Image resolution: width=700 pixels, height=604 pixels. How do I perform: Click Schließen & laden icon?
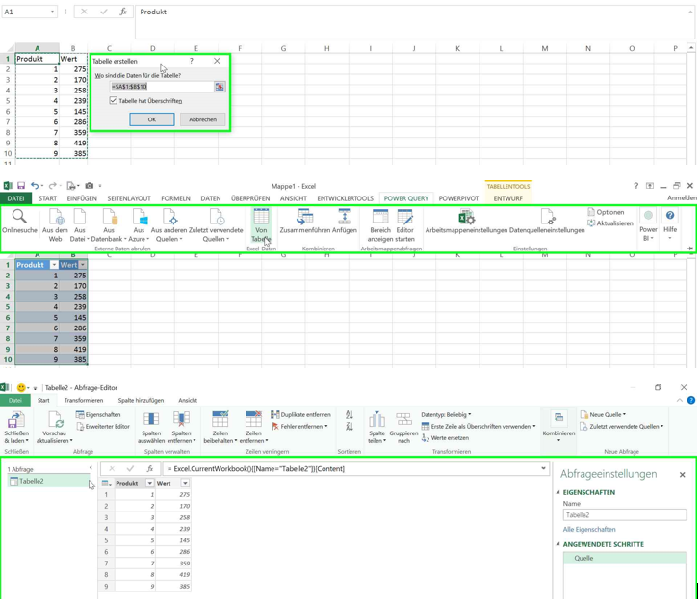pyautogui.click(x=16, y=420)
